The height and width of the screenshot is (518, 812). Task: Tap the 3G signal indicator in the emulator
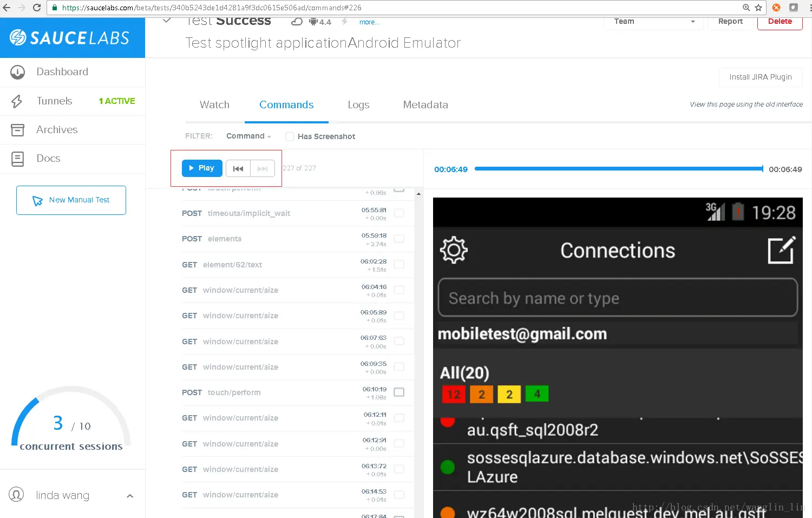715,211
